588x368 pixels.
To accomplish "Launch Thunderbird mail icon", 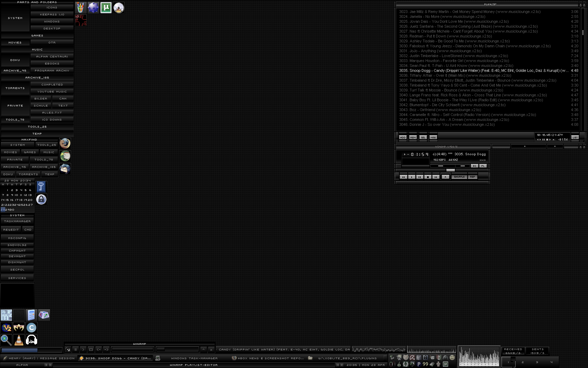I will click(65, 169).
